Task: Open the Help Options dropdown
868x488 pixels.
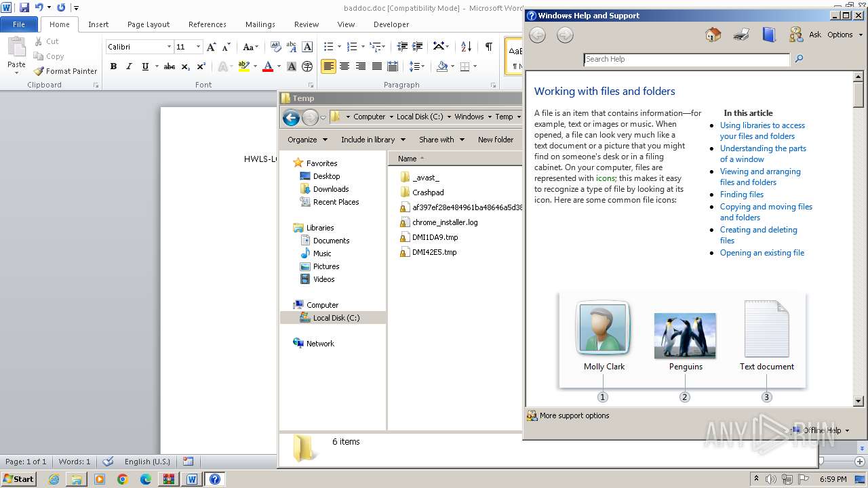Action: click(x=844, y=35)
